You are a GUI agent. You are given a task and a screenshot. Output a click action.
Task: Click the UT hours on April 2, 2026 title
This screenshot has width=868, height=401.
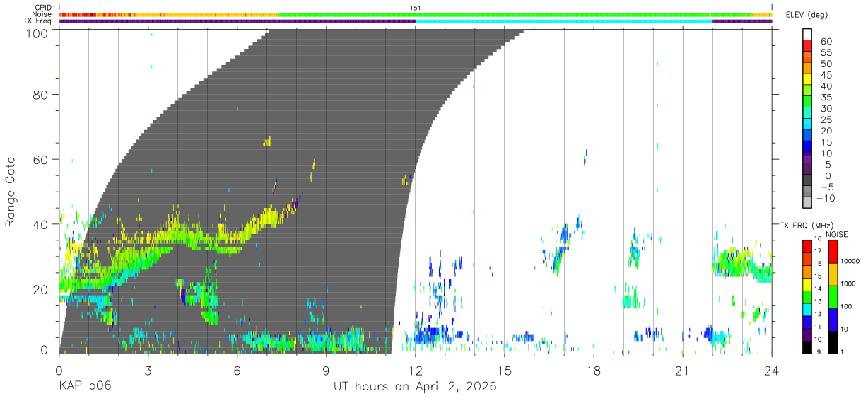415,387
